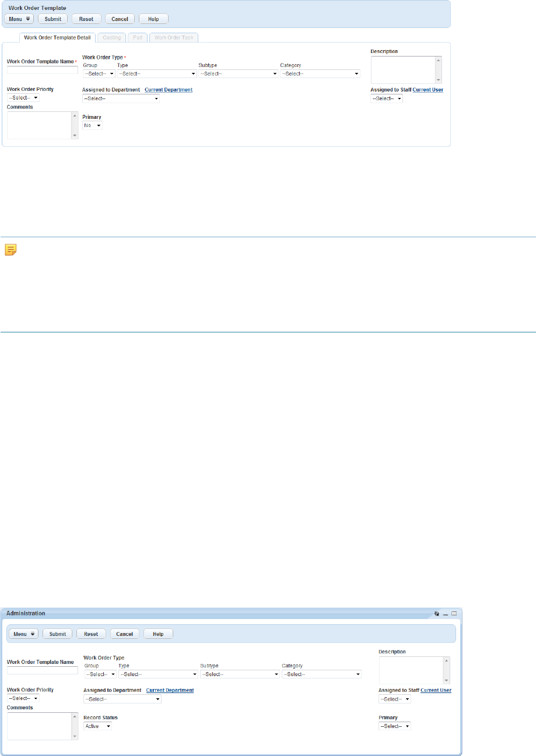
Task: Click Submit in Work Order Template panel
Action: click(52, 19)
